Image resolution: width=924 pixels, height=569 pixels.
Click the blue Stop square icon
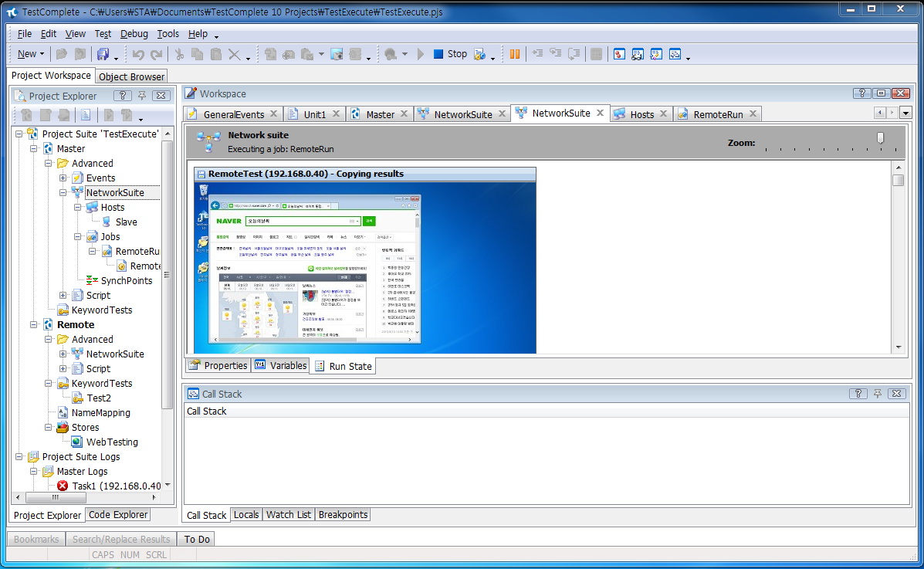[x=438, y=54]
